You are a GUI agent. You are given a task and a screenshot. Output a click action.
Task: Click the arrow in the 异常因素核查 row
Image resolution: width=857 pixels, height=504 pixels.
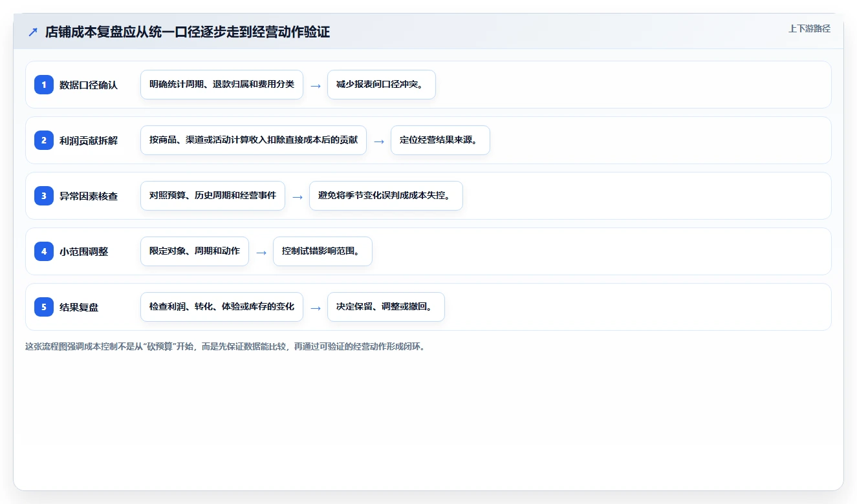[x=298, y=196]
